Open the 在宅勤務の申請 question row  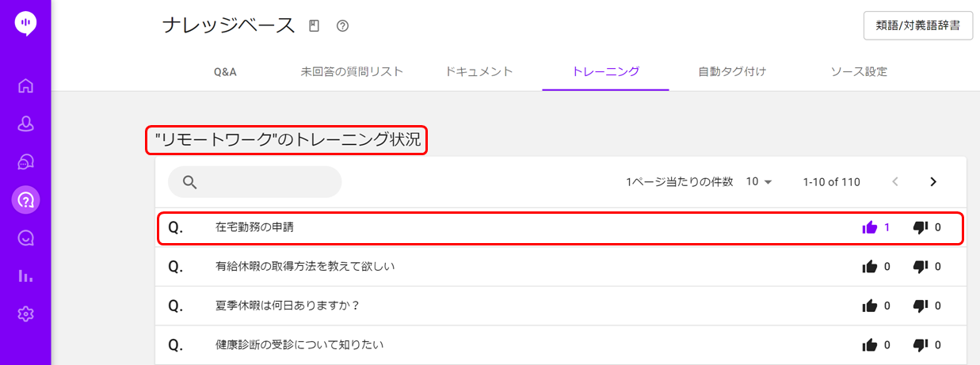[561, 228]
